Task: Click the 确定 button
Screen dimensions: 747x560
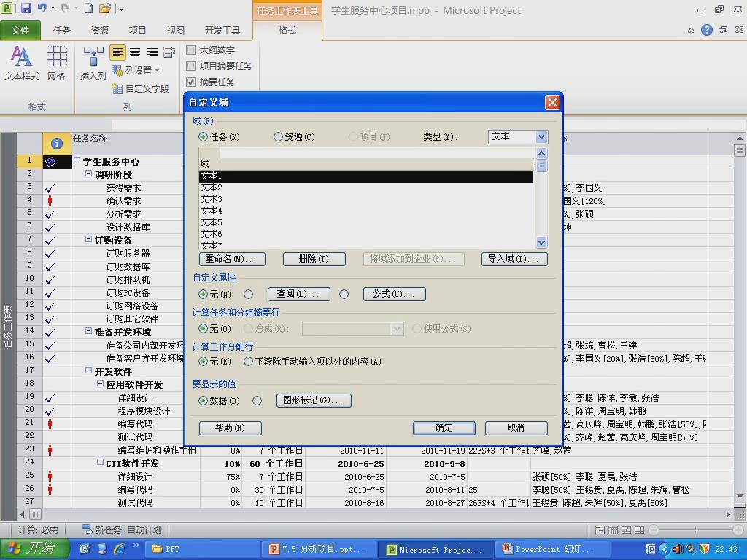Action: (444, 428)
